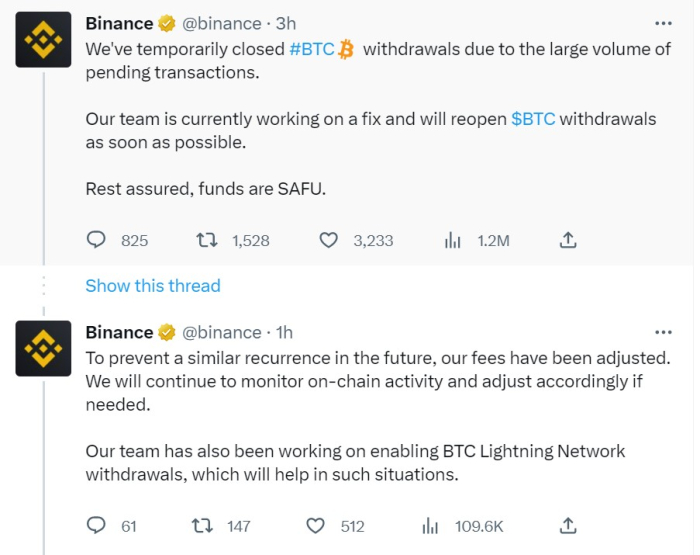Image resolution: width=700 pixels, height=555 pixels.
Task: Expand thread with Show this thread
Action: 153,286
